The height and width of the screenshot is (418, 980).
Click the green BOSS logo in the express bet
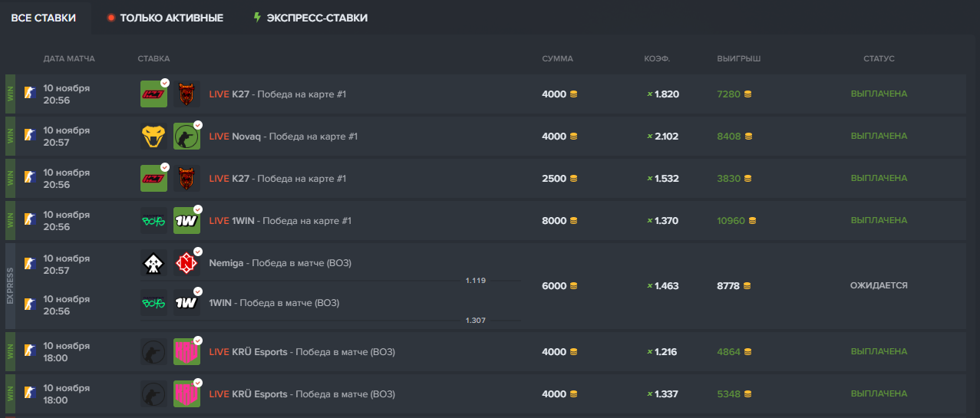point(153,303)
